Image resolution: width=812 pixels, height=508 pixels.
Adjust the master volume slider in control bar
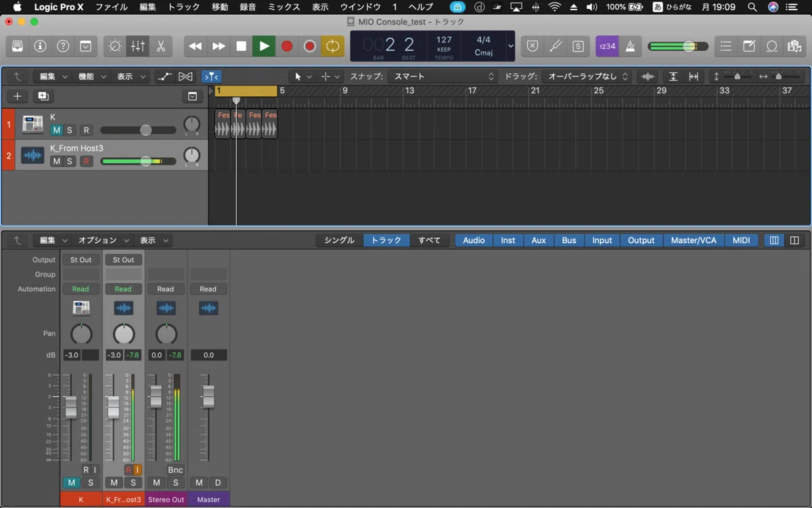(678, 46)
